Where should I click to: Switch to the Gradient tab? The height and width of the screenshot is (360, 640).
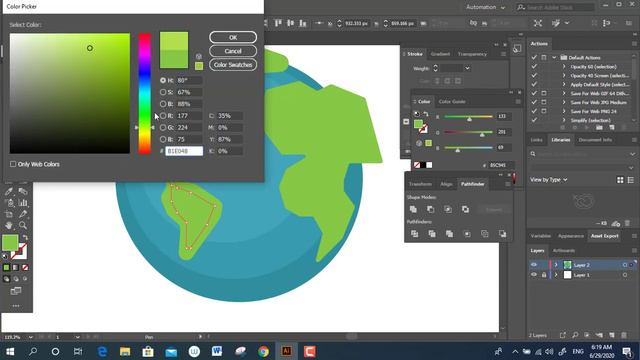[x=440, y=54]
